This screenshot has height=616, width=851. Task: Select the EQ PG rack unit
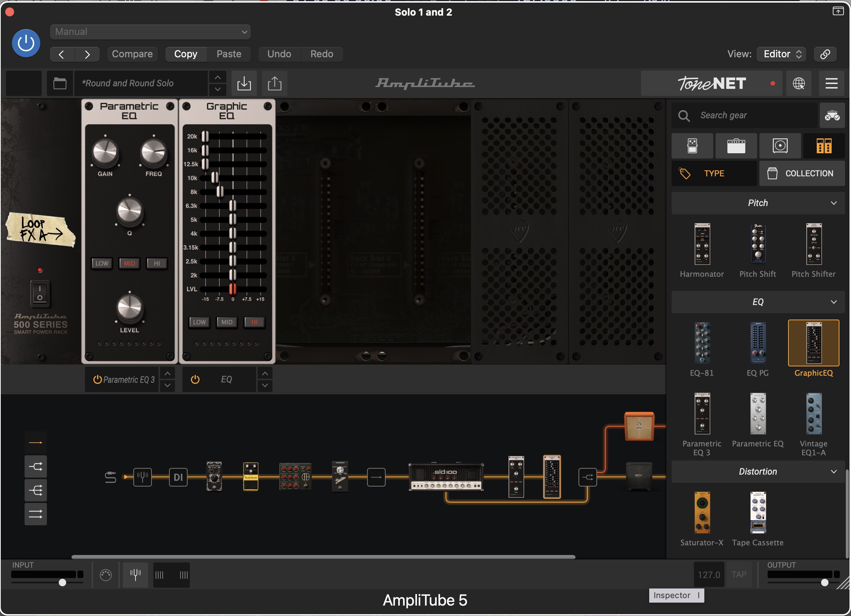[758, 349]
